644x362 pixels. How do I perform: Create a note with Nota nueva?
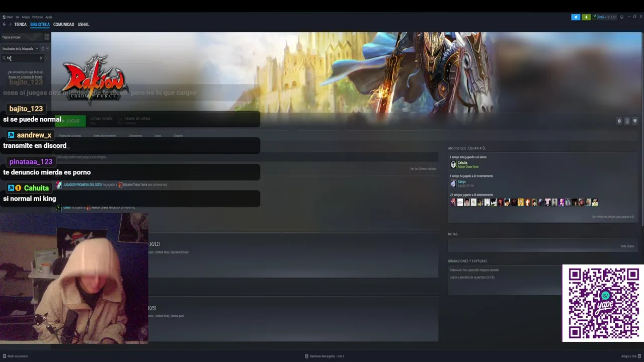click(627, 246)
